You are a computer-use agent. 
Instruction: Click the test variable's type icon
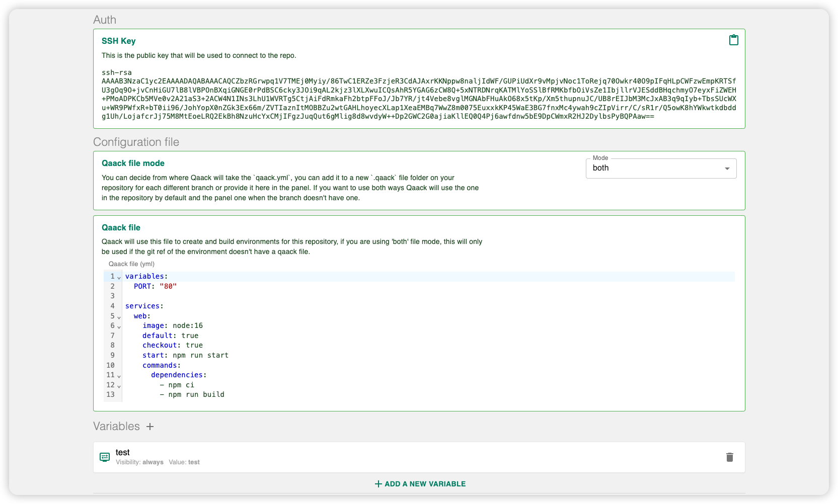tap(105, 457)
